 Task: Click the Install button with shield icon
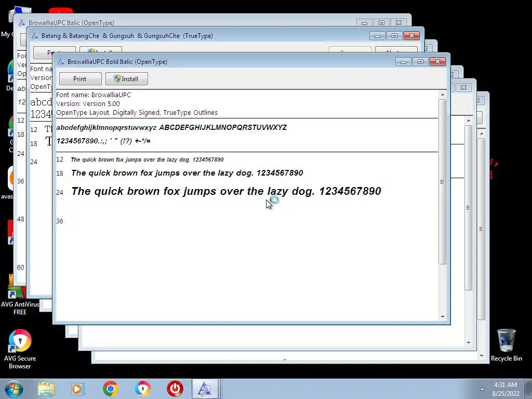pos(127,79)
